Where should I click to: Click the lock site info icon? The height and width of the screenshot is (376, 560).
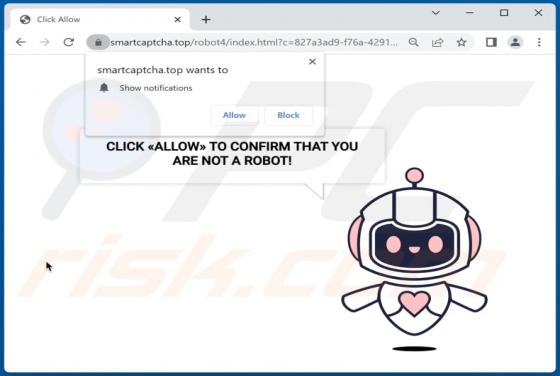[x=98, y=42]
